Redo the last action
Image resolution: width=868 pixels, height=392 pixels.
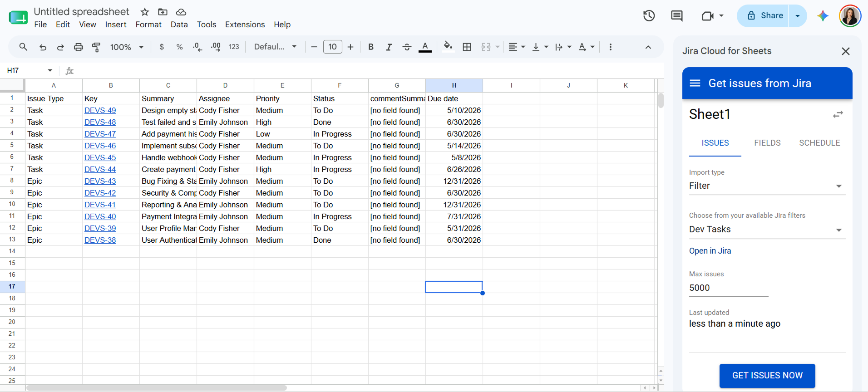tap(60, 47)
